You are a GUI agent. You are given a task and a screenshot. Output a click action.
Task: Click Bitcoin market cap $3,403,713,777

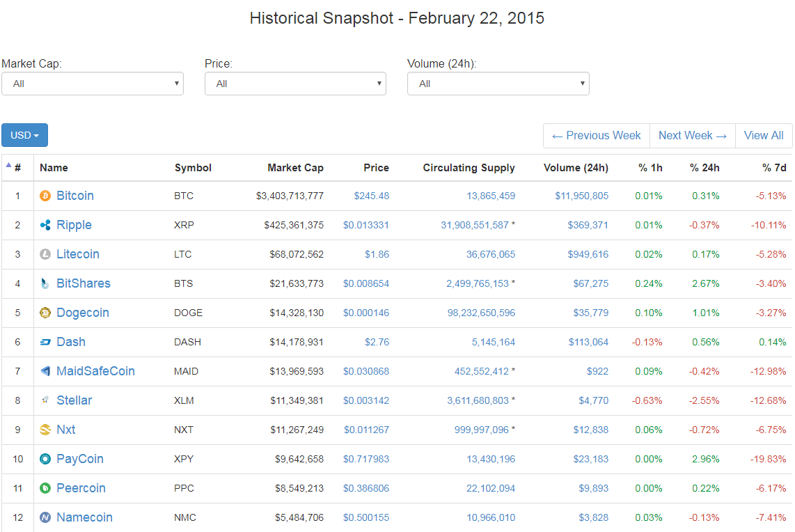click(290, 196)
